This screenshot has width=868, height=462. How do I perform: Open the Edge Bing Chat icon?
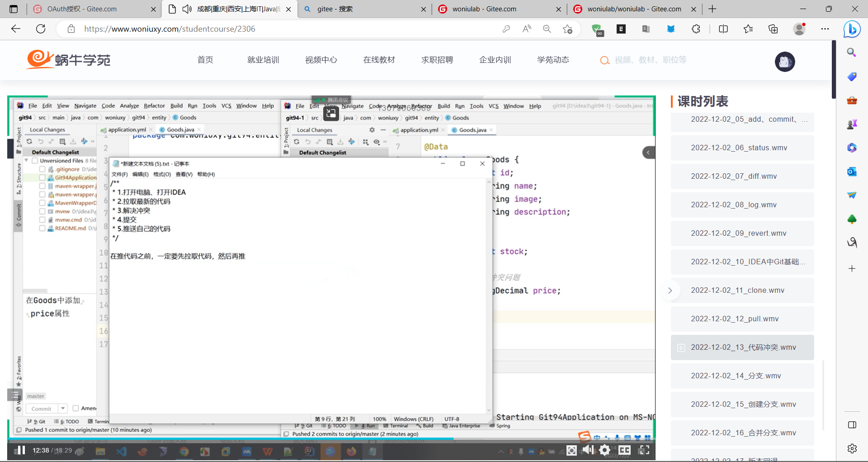[x=852, y=29]
